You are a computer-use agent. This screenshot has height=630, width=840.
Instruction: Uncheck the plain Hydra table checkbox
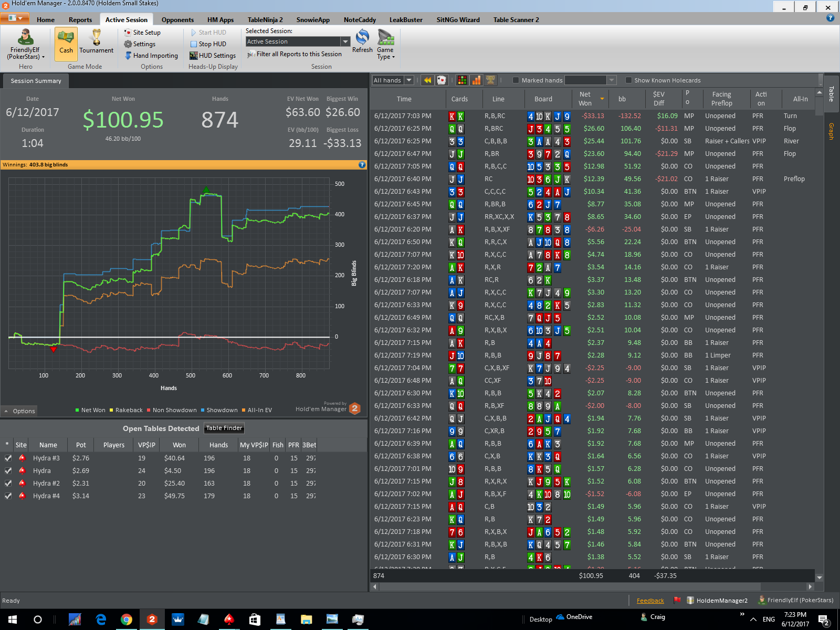(8, 471)
